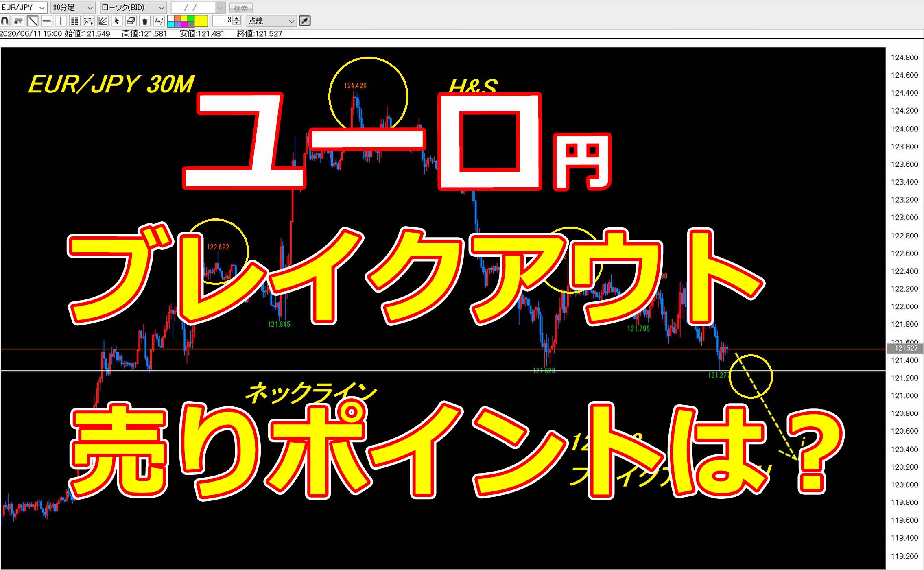Screen dimensions: 924x570
Task: Click the 124.800 price axis label
Action: [904, 57]
